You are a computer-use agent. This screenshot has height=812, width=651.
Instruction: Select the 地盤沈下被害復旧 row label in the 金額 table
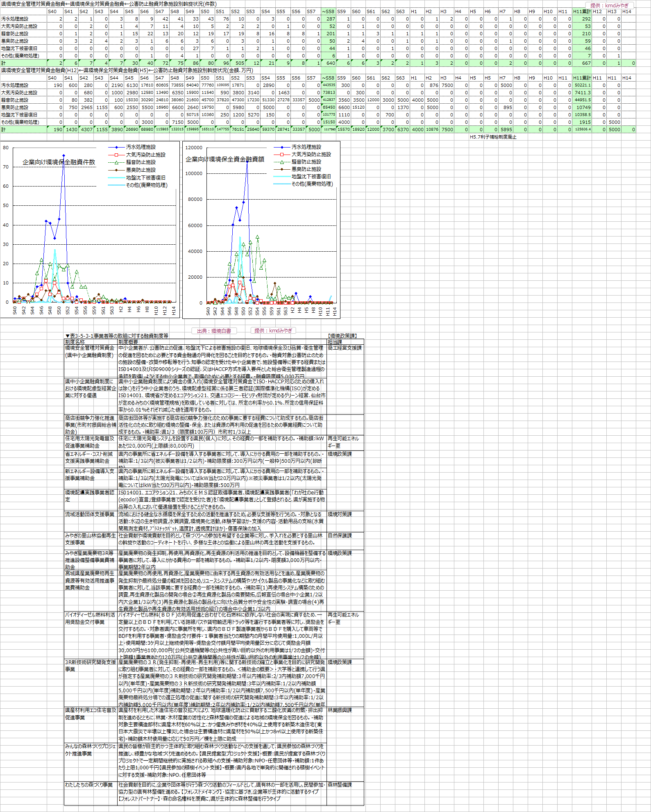click(x=23, y=115)
